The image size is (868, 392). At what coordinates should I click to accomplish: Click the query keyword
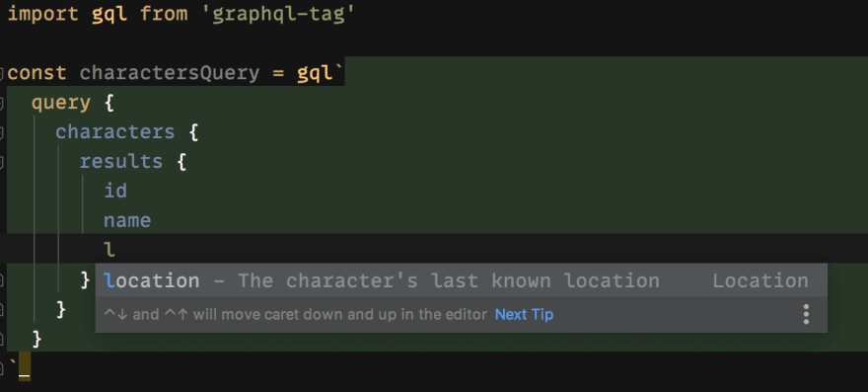click(61, 103)
